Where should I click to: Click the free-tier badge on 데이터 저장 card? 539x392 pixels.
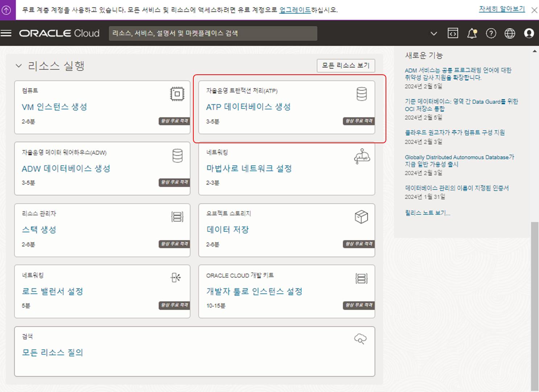coord(359,244)
